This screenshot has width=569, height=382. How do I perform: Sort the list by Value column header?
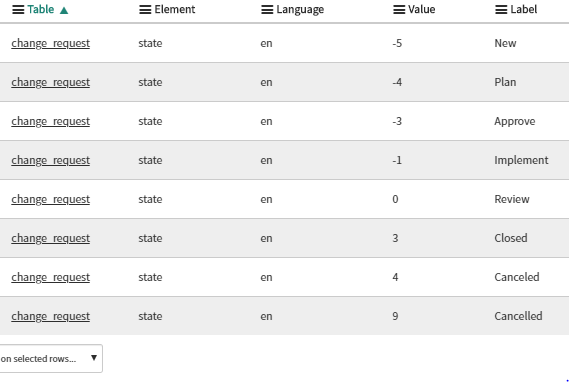(x=422, y=9)
